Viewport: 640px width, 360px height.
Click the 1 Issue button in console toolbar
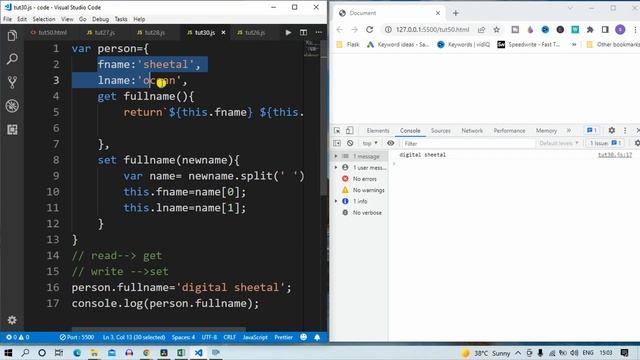pyautogui.click(x=605, y=143)
